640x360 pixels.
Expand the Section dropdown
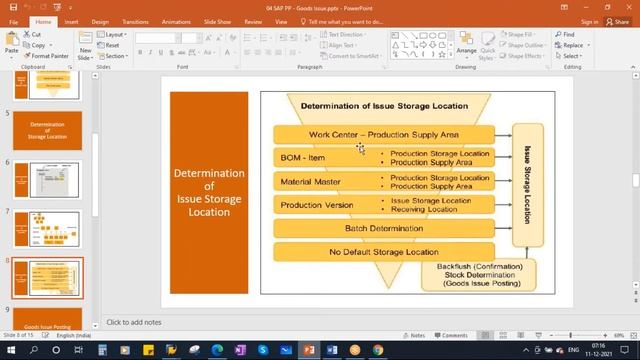tap(113, 56)
